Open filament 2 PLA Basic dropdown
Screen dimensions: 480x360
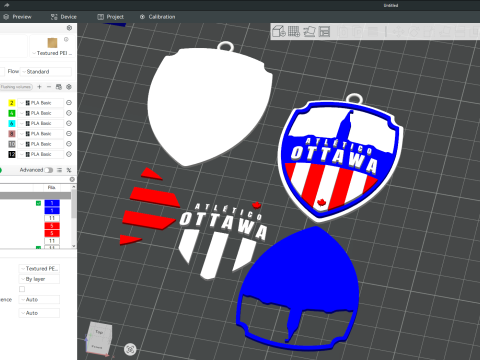point(41,103)
